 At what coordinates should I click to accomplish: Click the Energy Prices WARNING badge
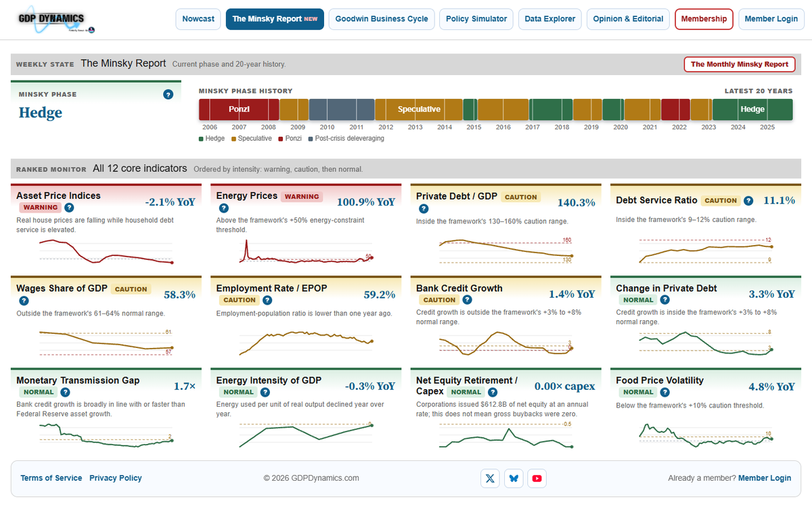[302, 197]
